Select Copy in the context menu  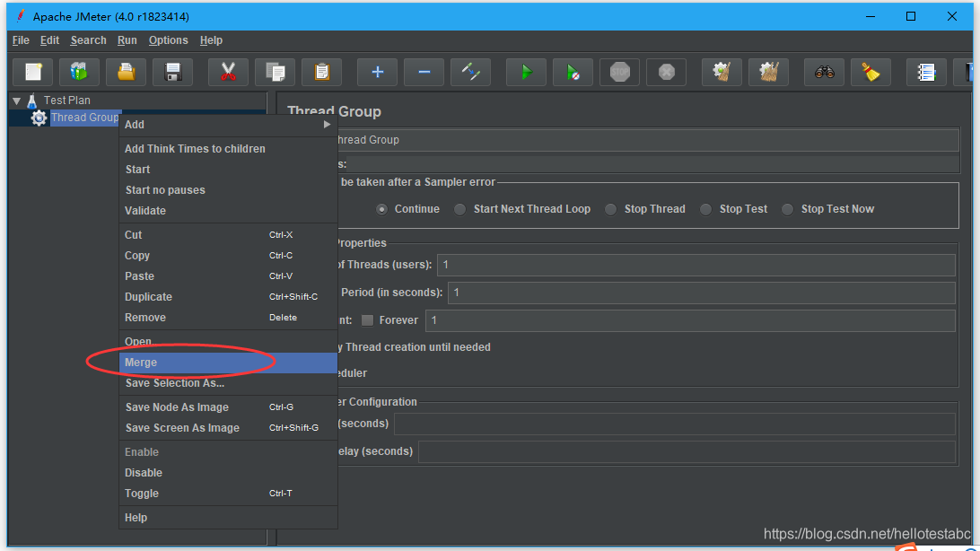(228, 256)
